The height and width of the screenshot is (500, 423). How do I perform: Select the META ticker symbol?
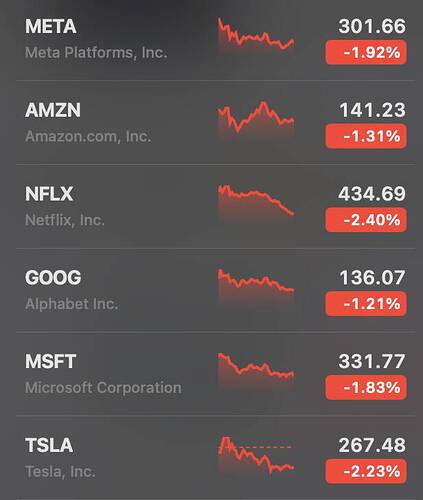point(51,26)
